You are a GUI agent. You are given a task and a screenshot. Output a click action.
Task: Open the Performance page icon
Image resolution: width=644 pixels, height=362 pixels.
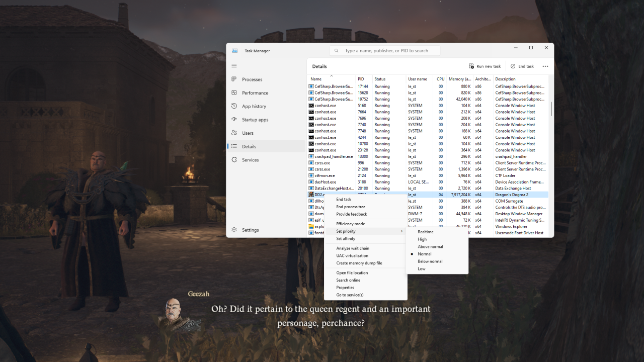234,93
